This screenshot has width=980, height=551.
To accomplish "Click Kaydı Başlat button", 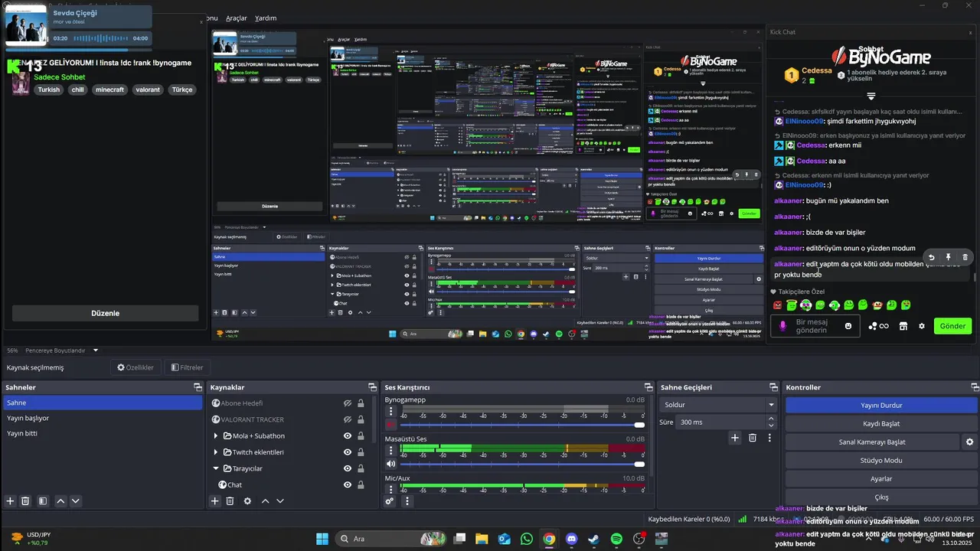I will point(881,424).
